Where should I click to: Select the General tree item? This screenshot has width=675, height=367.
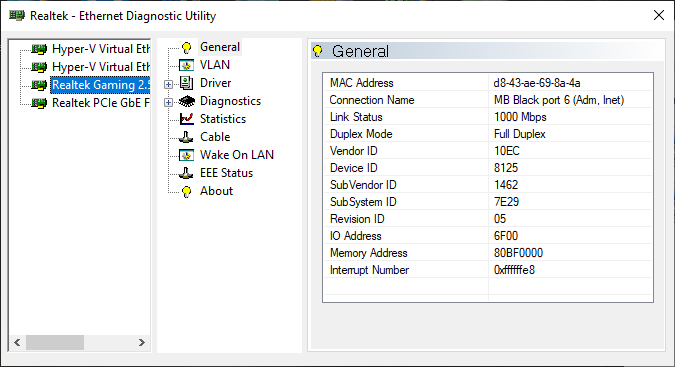click(220, 47)
